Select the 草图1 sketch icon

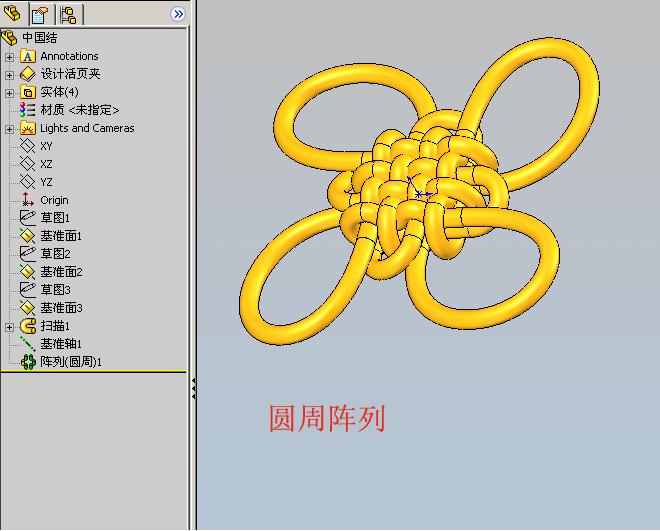28,218
